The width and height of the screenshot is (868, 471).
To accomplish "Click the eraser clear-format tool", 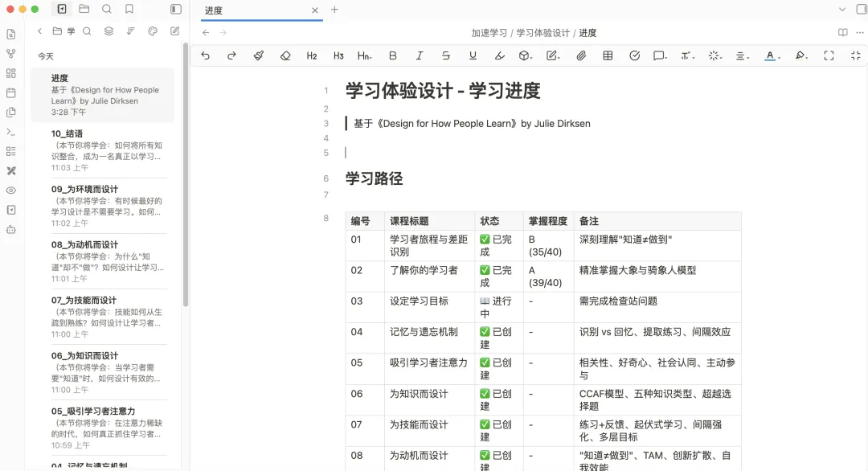I will point(285,55).
